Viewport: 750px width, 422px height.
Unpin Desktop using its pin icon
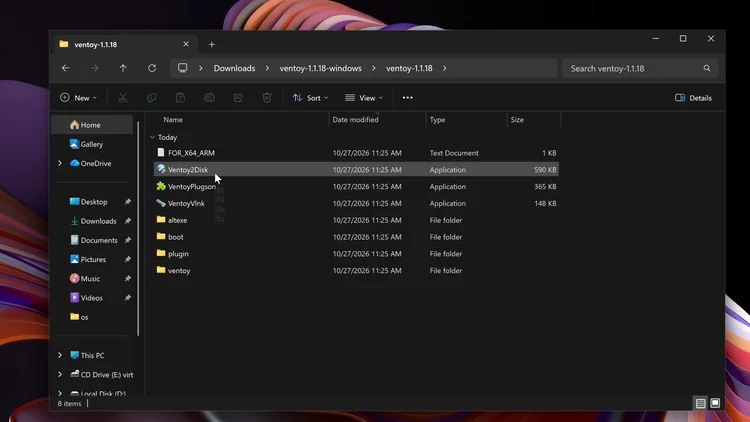pyautogui.click(x=128, y=202)
